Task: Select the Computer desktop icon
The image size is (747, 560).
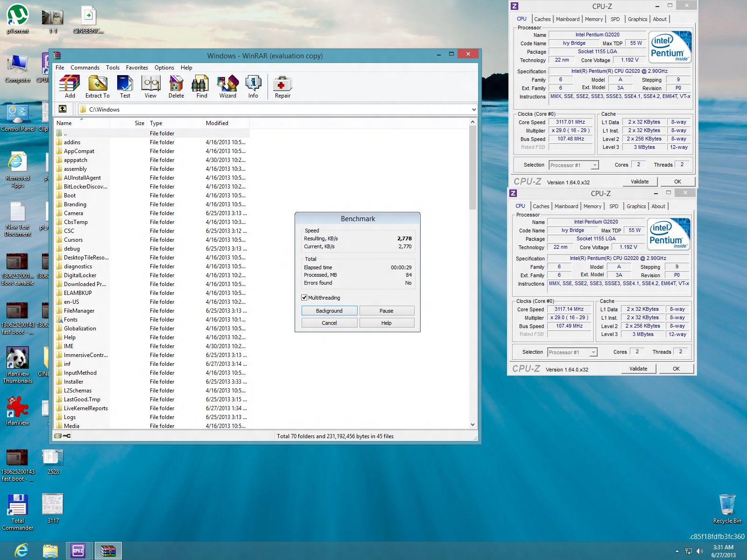Action: (x=18, y=68)
